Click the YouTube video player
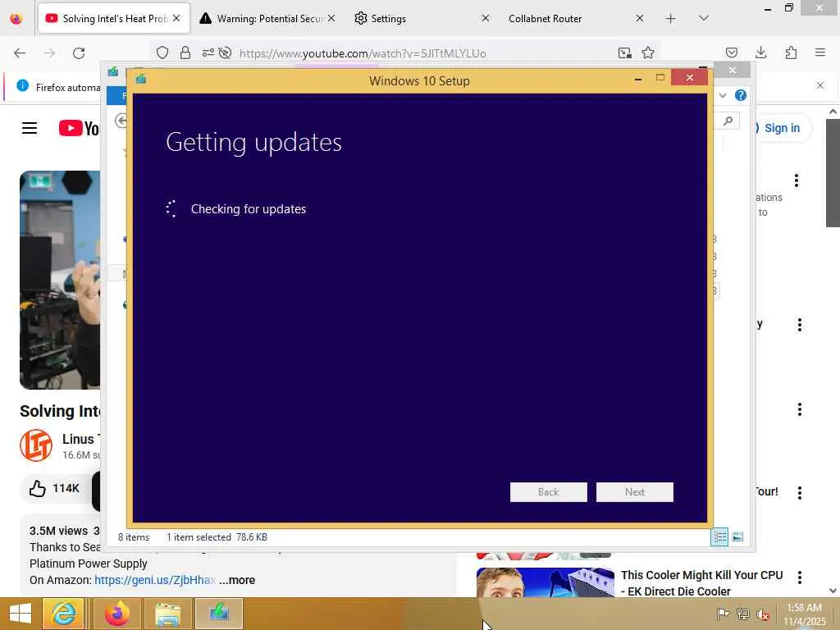This screenshot has height=630, width=840. click(x=60, y=281)
